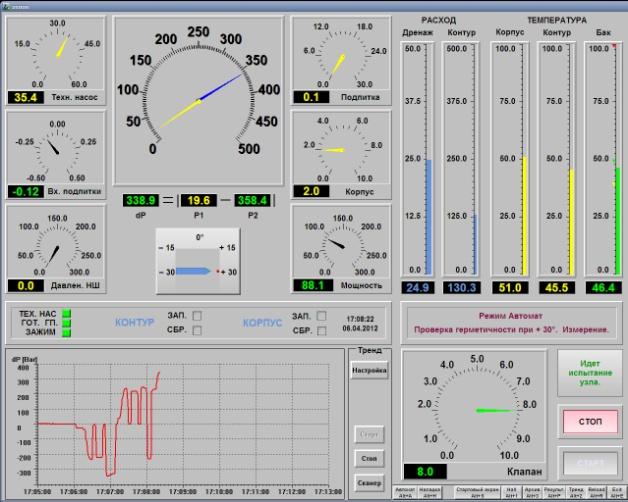Viewport: 628px width, 502px height.
Task: Open the trend Настройка settings
Action: coord(368,371)
